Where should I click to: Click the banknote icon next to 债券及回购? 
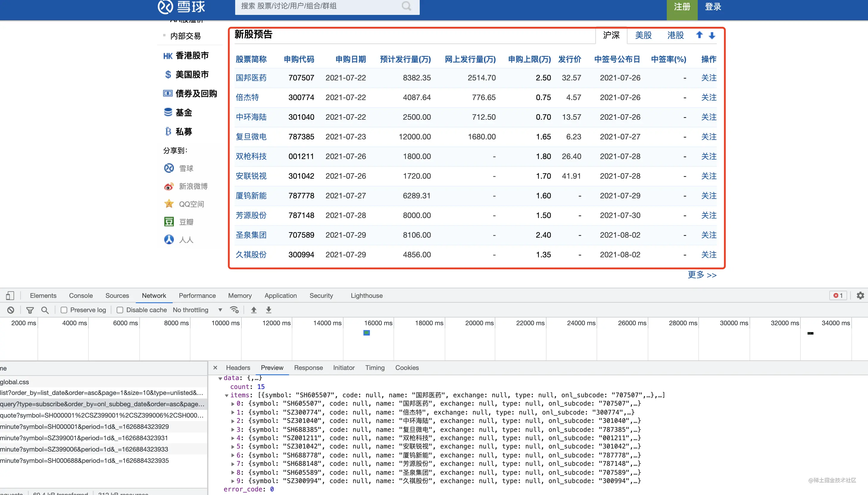(x=168, y=93)
